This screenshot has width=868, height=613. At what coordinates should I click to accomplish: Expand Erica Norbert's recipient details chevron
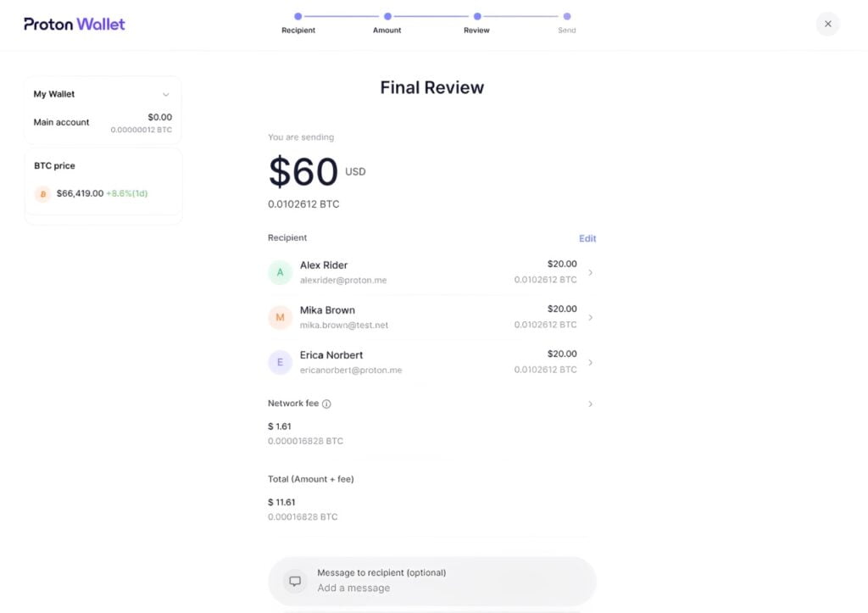coord(590,362)
